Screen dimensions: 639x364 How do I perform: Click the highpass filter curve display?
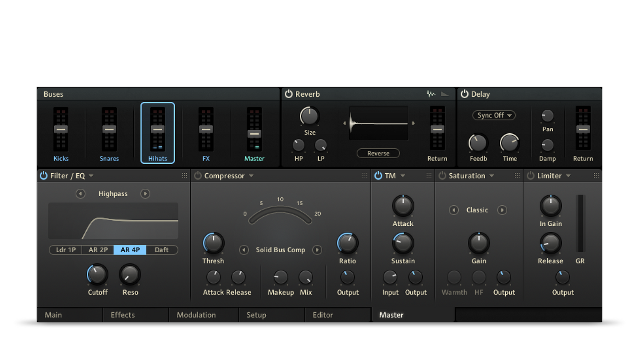point(113,221)
